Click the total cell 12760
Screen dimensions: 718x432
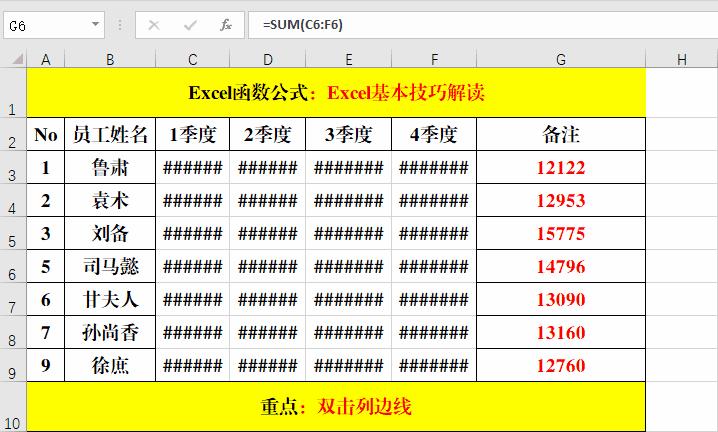[x=561, y=365]
